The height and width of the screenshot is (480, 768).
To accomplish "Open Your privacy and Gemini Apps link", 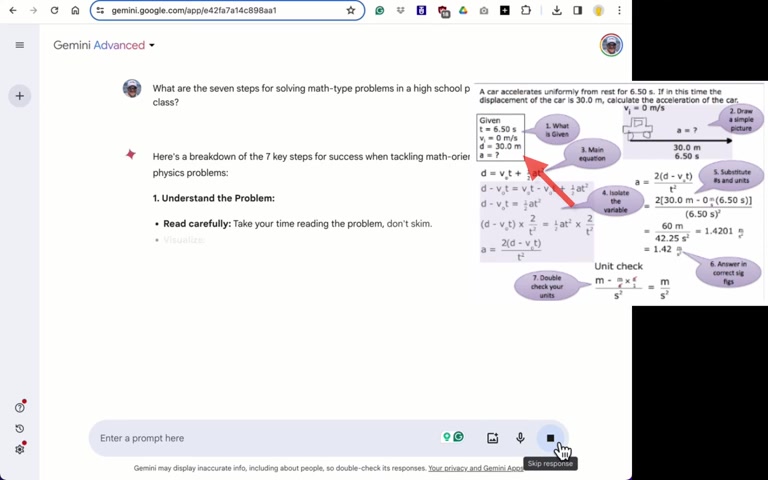I will pyautogui.click(x=476, y=468).
